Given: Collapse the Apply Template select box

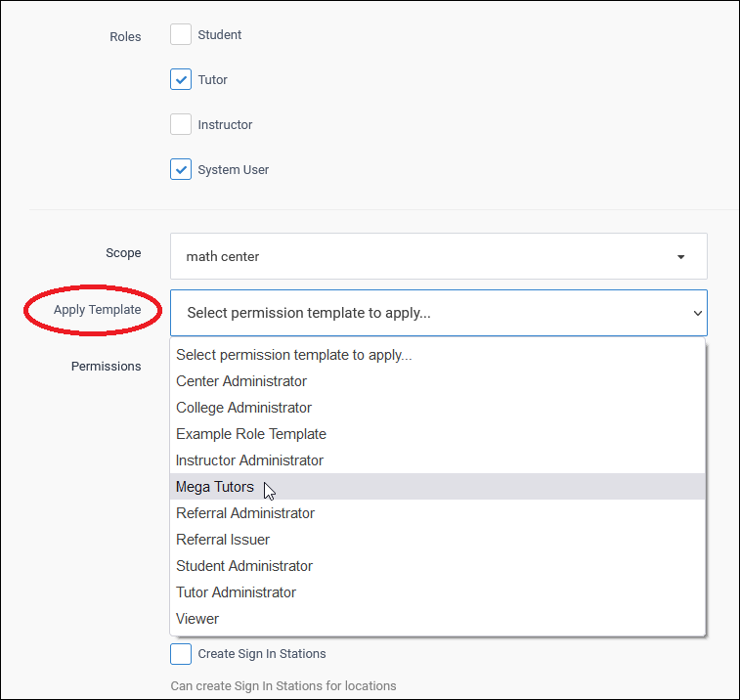Looking at the screenshot, I should (x=438, y=313).
